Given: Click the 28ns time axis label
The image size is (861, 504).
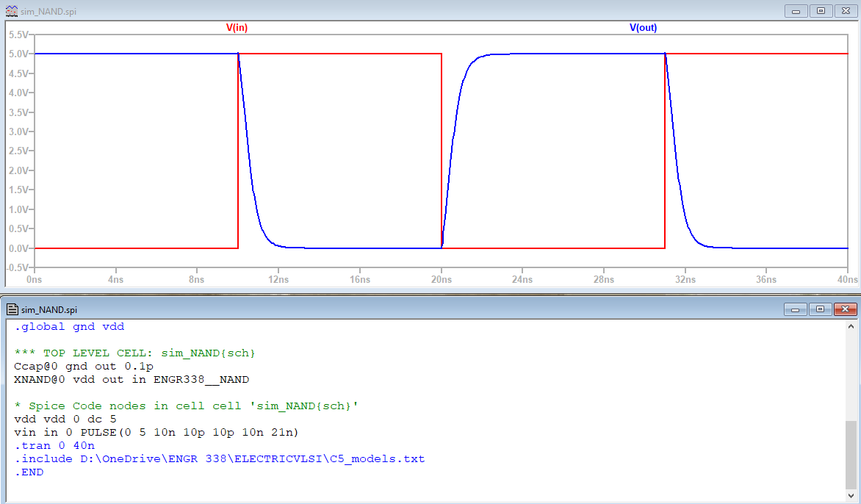Looking at the screenshot, I should (604, 279).
